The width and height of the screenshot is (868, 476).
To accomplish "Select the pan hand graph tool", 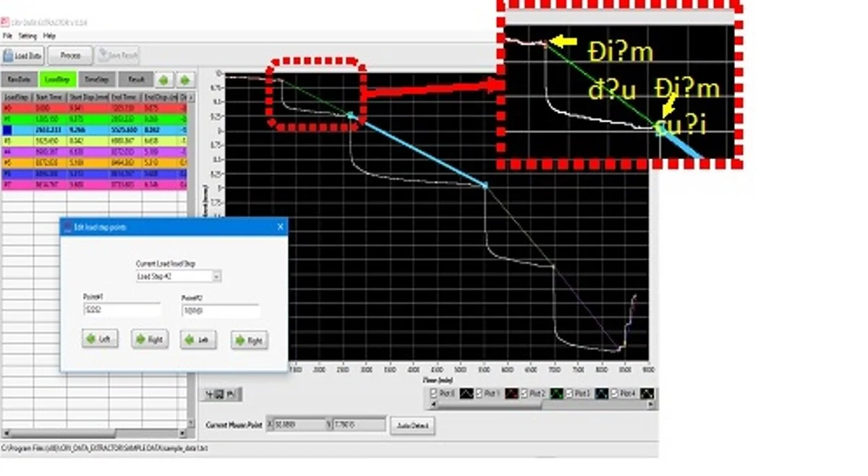I will pos(231,394).
